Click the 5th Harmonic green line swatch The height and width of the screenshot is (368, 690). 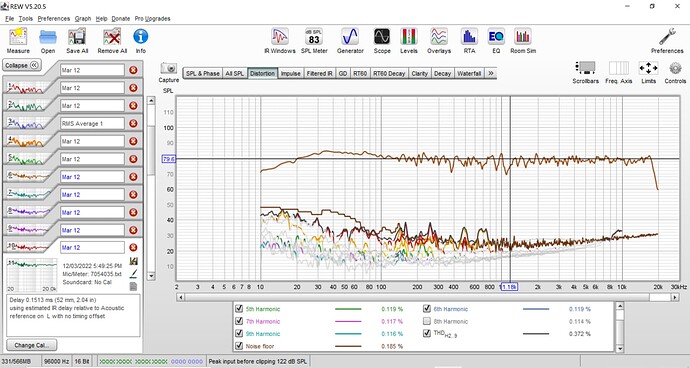pyautogui.click(x=348, y=309)
